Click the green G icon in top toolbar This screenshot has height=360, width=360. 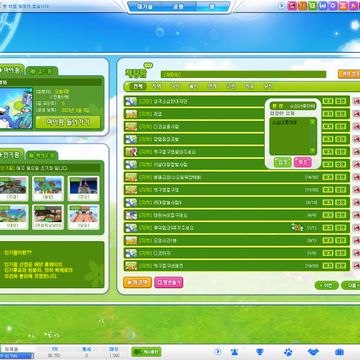coord(312,6)
